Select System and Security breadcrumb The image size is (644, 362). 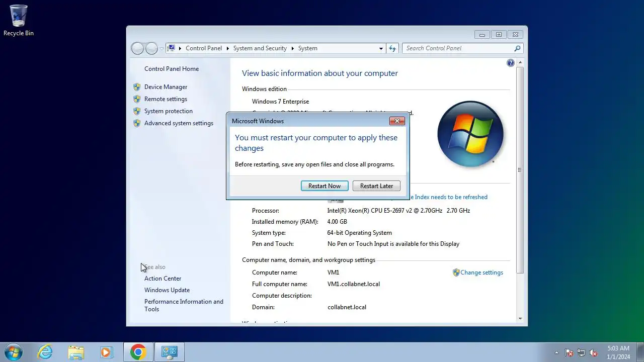tap(260, 48)
